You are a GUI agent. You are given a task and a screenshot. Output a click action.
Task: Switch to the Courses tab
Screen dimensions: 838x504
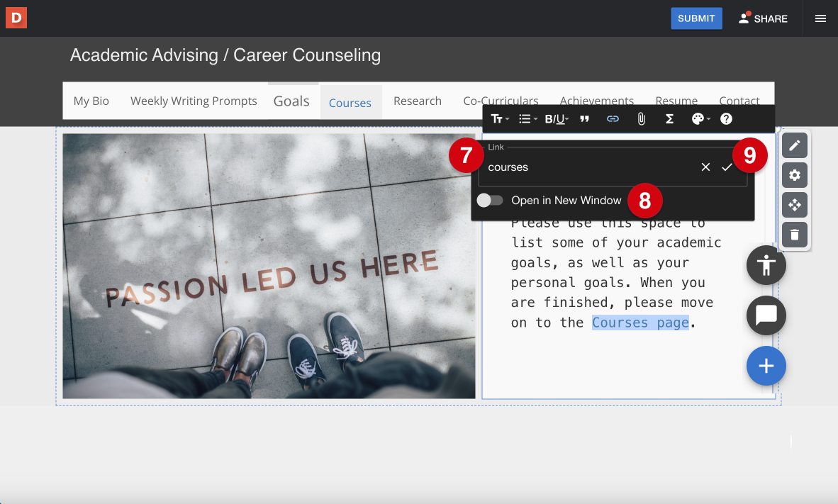(x=350, y=103)
